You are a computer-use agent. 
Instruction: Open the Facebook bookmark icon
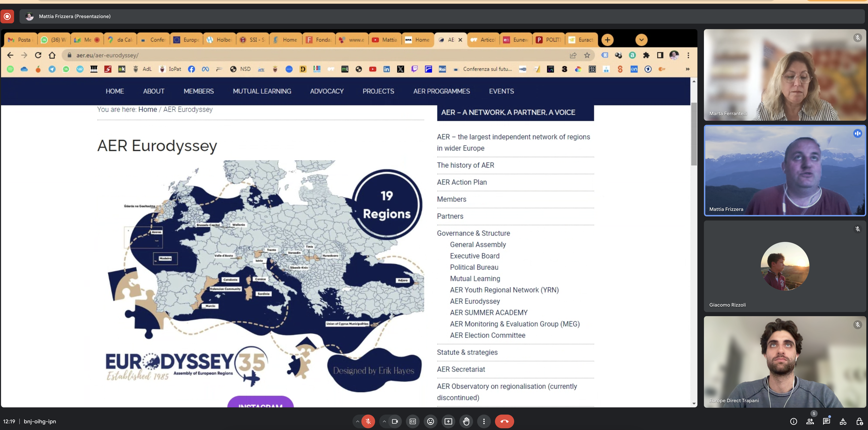click(x=191, y=69)
